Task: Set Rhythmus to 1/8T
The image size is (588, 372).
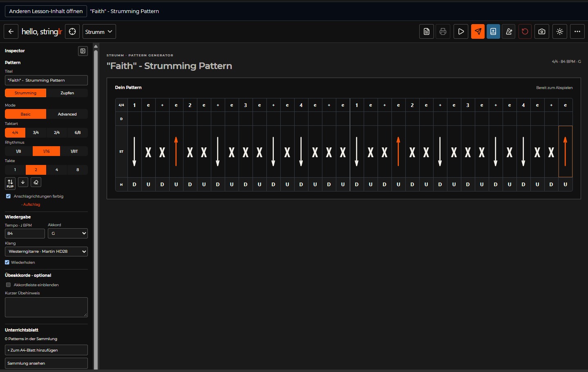Action: [x=74, y=151]
